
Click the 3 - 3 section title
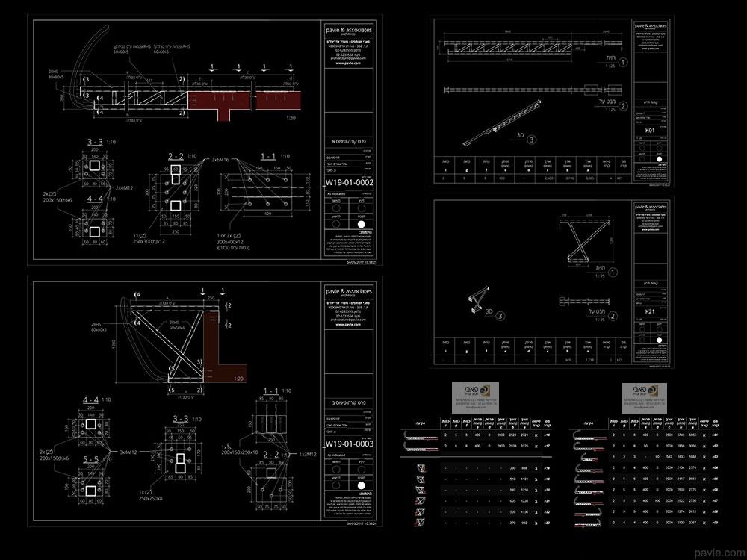pos(96,141)
